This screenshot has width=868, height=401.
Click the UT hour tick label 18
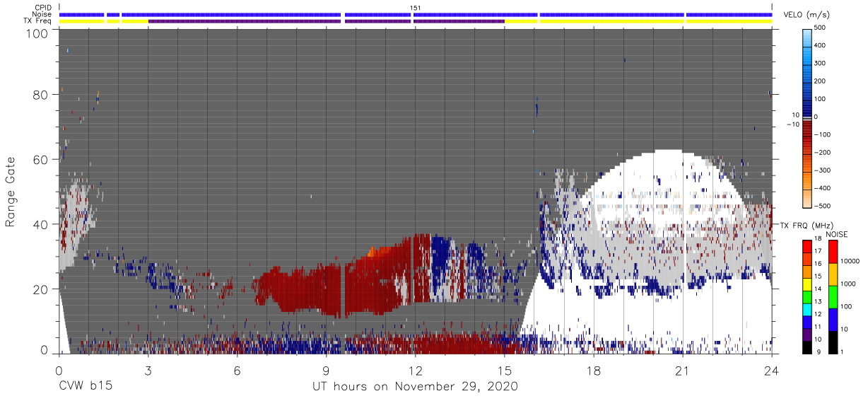pos(594,370)
